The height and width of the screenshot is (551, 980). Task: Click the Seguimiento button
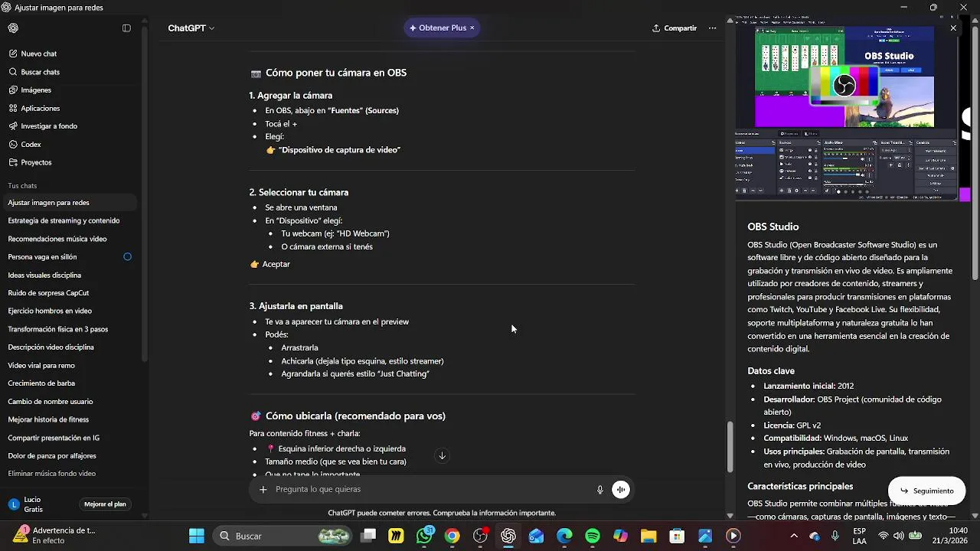click(927, 491)
